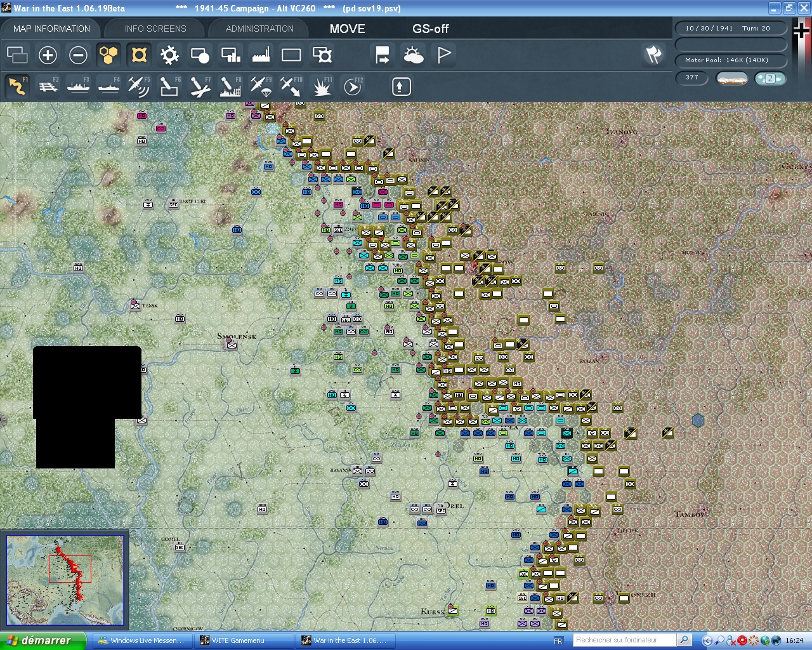Zoom out on the map

[x=78, y=55]
